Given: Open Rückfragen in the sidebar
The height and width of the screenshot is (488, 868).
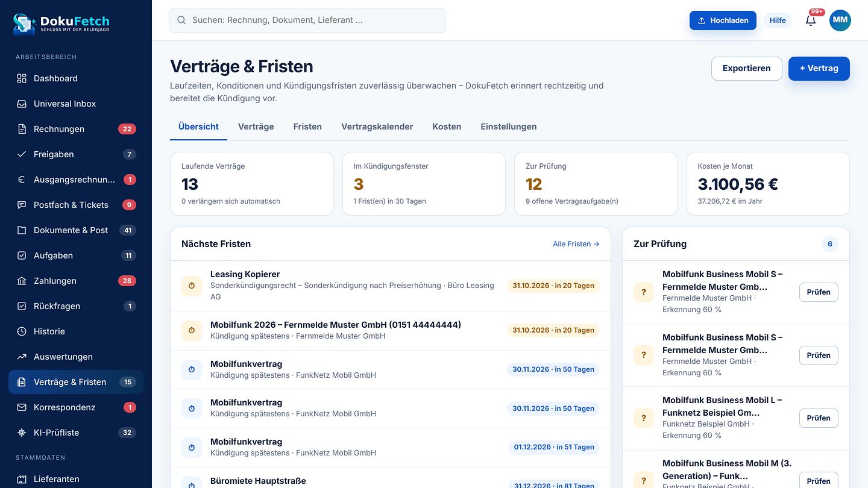Looking at the screenshot, I should [76, 306].
